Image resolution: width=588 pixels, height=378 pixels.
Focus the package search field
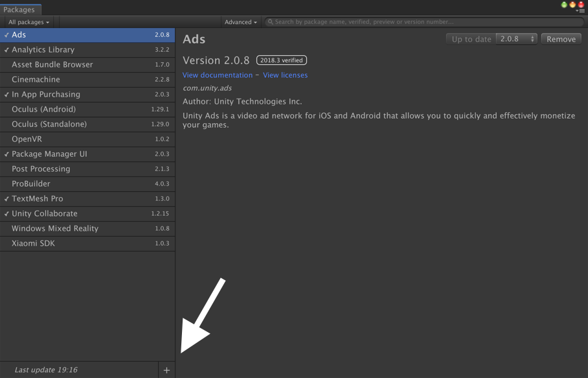424,22
